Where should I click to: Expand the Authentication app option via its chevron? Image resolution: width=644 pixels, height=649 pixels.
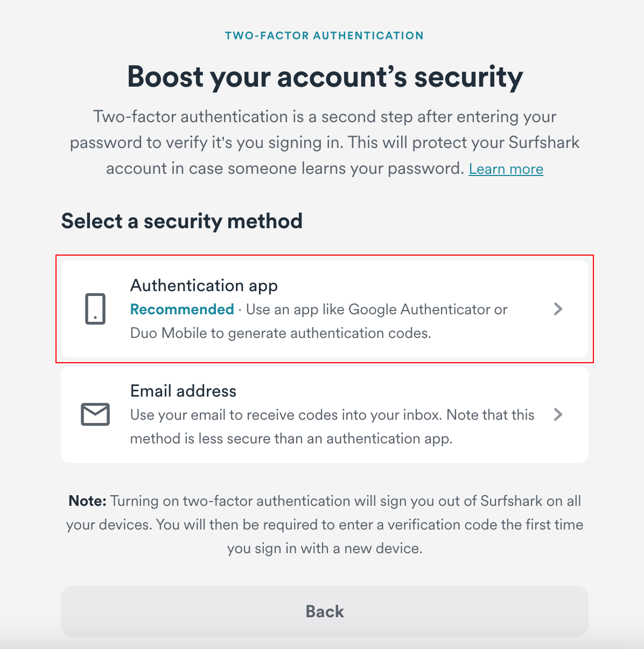coord(558,309)
